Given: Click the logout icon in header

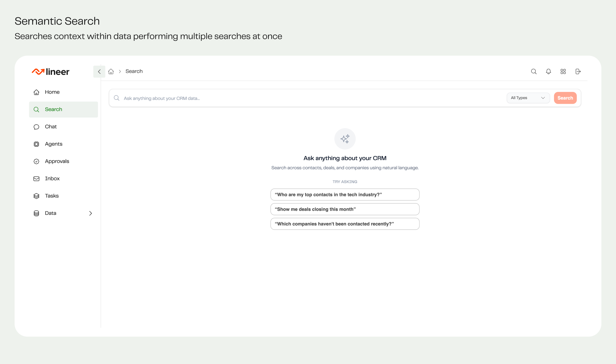Looking at the screenshot, I should coord(578,71).
